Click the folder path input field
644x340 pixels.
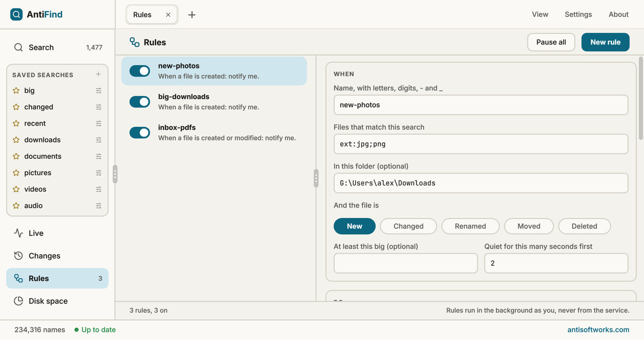(x=481, y=183)
